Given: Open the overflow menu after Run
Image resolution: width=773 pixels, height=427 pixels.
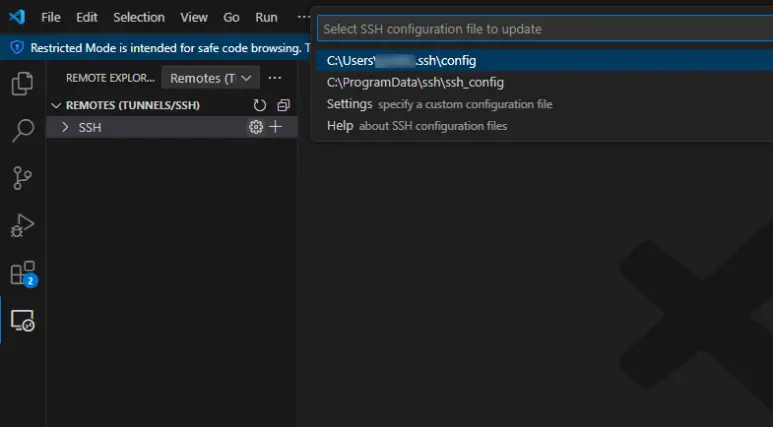Looking at the screenshot, I should coord(304,17).
